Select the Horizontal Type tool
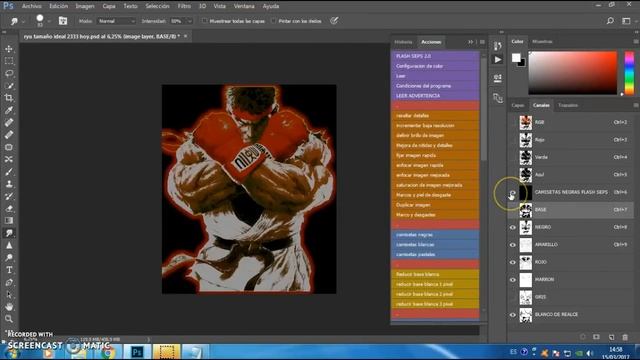The width and height of the screenshot is (640, 360). [9, 270]
